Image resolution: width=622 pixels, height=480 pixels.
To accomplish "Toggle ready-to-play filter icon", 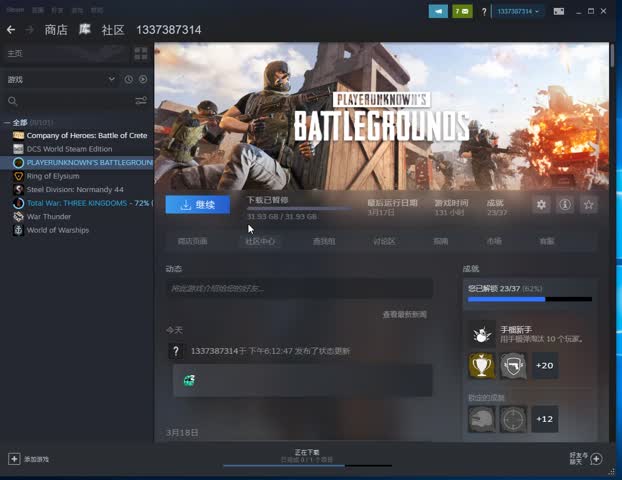I will 143,79.
